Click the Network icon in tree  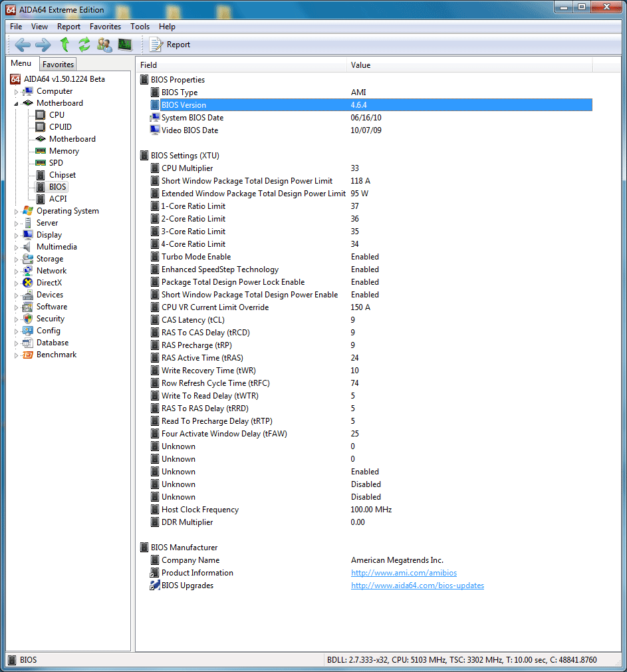pyautogui.click(x=28, y=271)
